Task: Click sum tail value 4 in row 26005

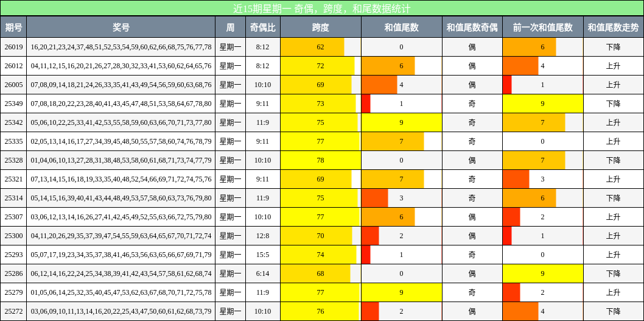Action: coord(402,85)
